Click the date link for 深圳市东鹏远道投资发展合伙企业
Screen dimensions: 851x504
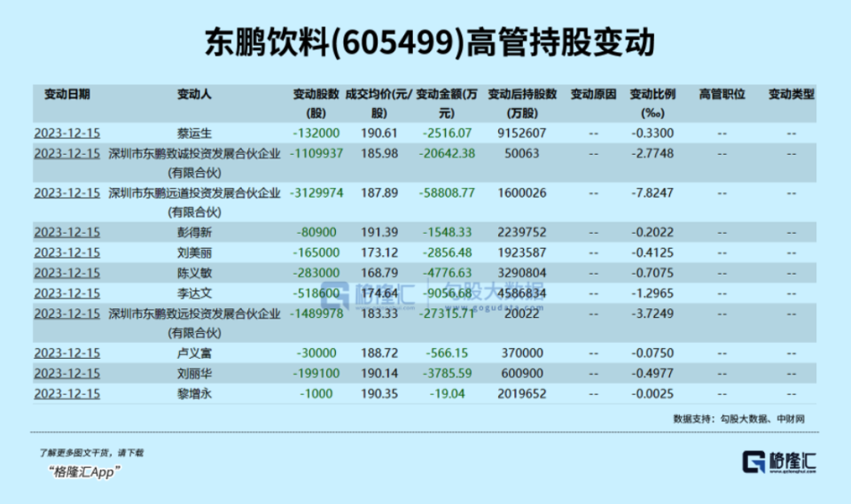point(66,193)
